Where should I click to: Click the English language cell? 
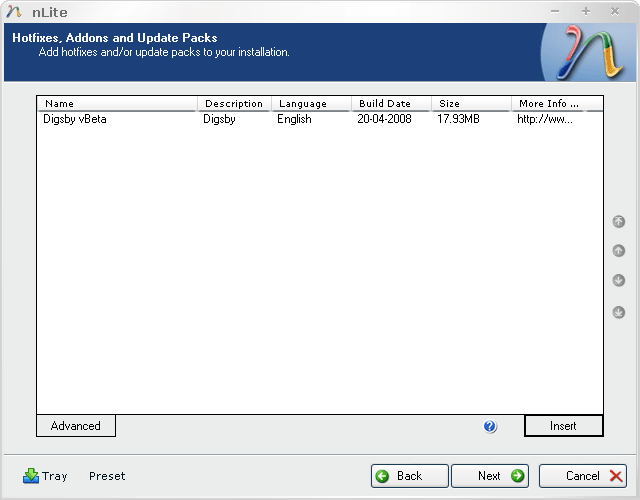click(294, 119)
